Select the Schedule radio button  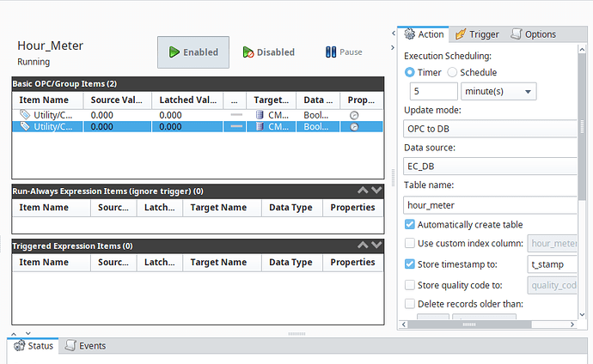click(x=452, y=72)
